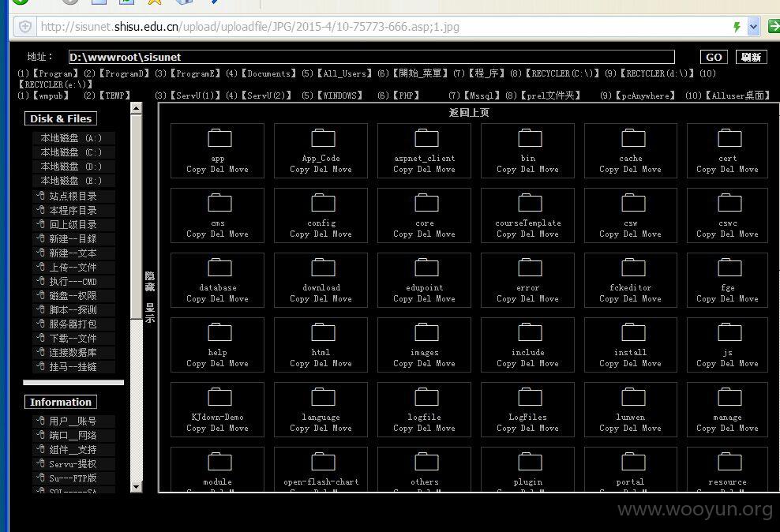780x532 pixels.
Task: Open the fckeditor folder icon
Action: click(x=634, y=267)
